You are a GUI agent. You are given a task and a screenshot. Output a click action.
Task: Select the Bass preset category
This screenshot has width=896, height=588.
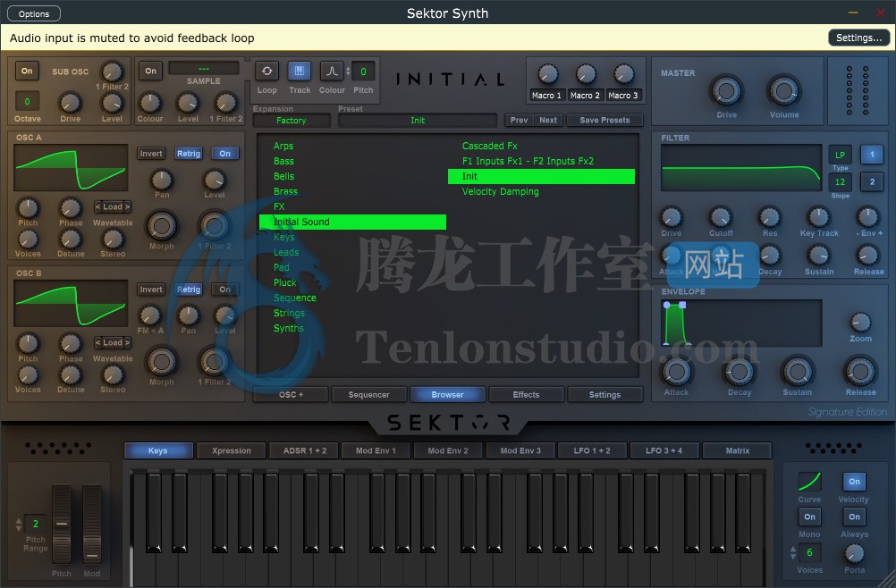coord(283,161)
